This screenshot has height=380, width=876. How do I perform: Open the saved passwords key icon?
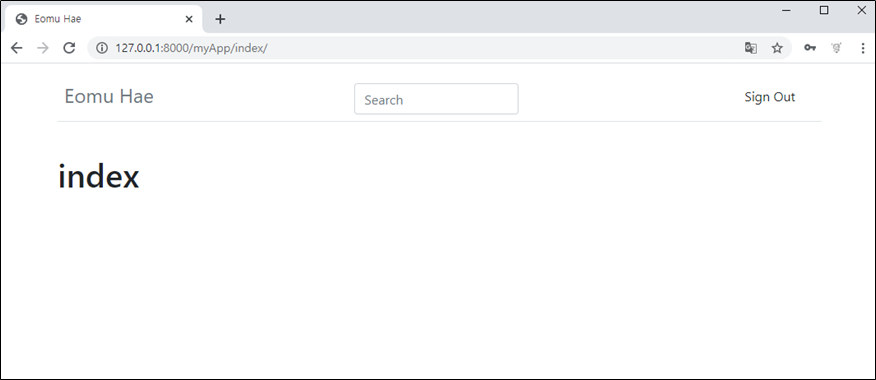point(810,48)
